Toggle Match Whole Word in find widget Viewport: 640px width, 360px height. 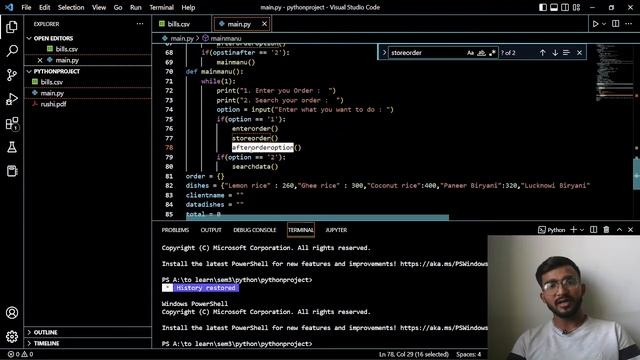tap(482, 53)
